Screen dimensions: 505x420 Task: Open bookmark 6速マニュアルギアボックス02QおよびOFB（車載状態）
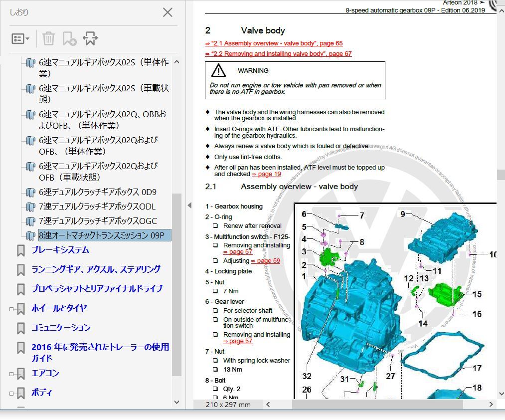pos(98,171)
